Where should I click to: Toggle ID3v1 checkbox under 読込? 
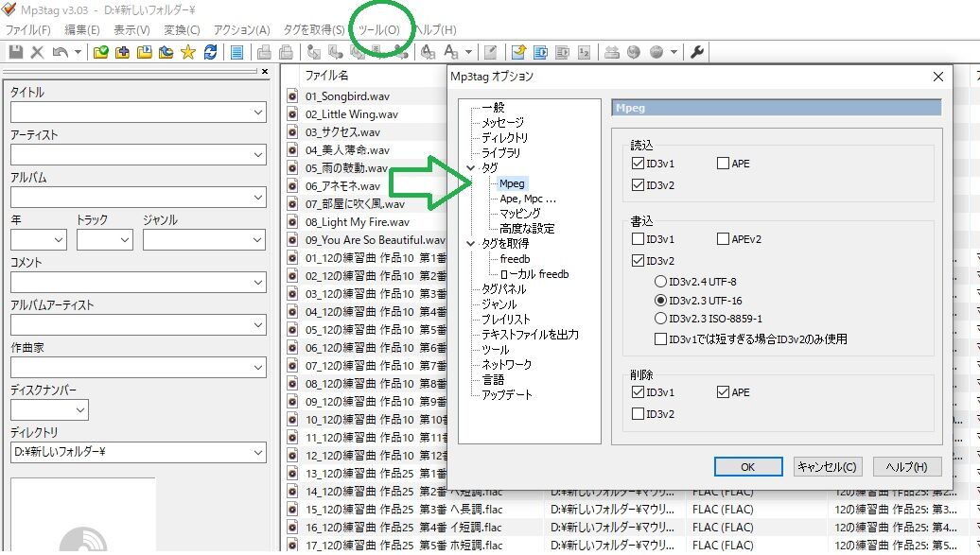pyautogui.click(x=638, y=164)
